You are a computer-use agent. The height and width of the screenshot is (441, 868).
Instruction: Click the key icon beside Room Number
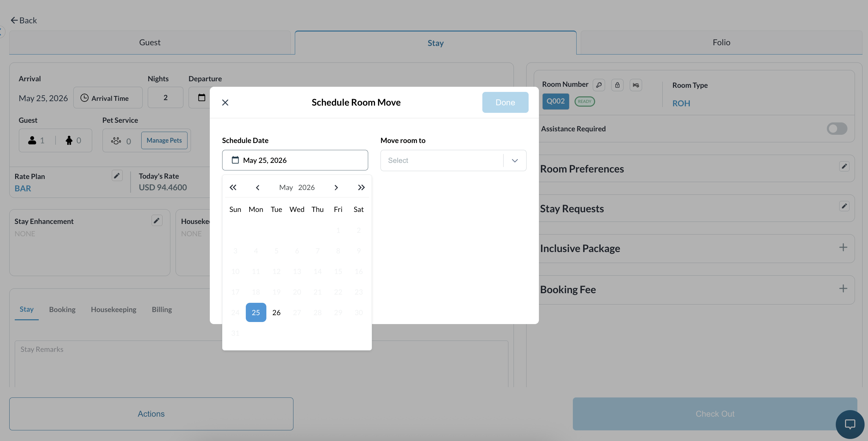(x=599, y=85)
